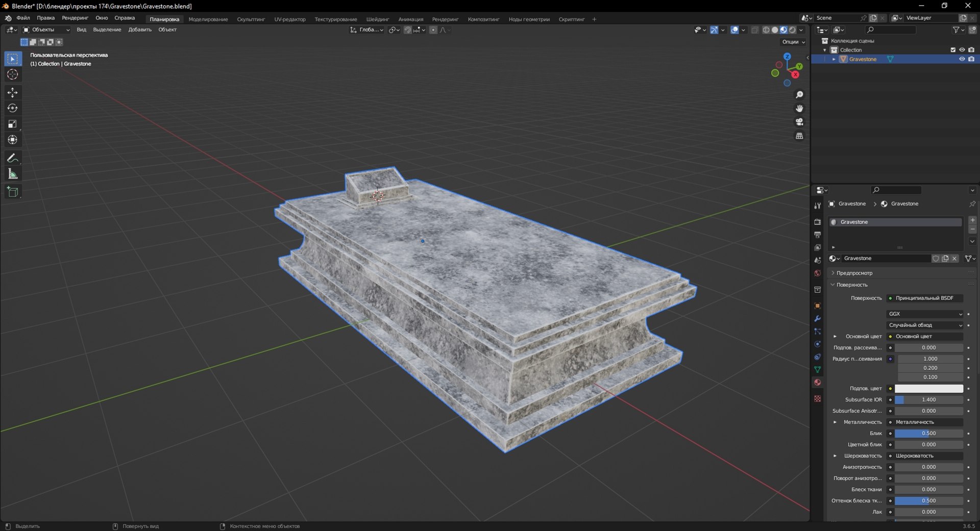This screenshot has height=531, width=980.
Task: Expand the Gravestone object in the outliner
Action: click(x=834, y=59)
